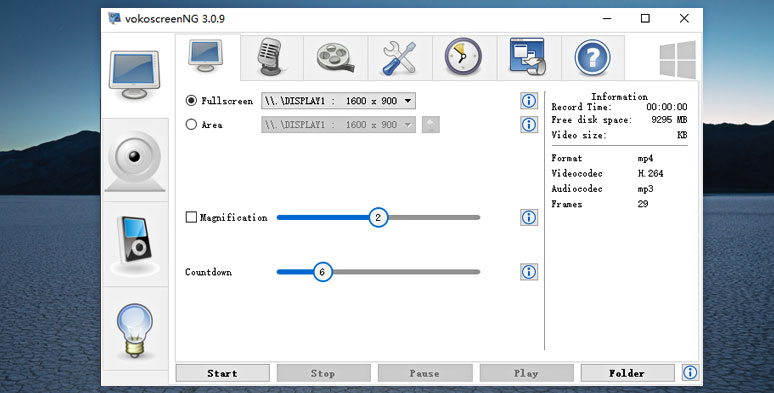The image size is (774, 393).
Task: Click the Free disk space 9295 MB value
Action: click(669, 120)
